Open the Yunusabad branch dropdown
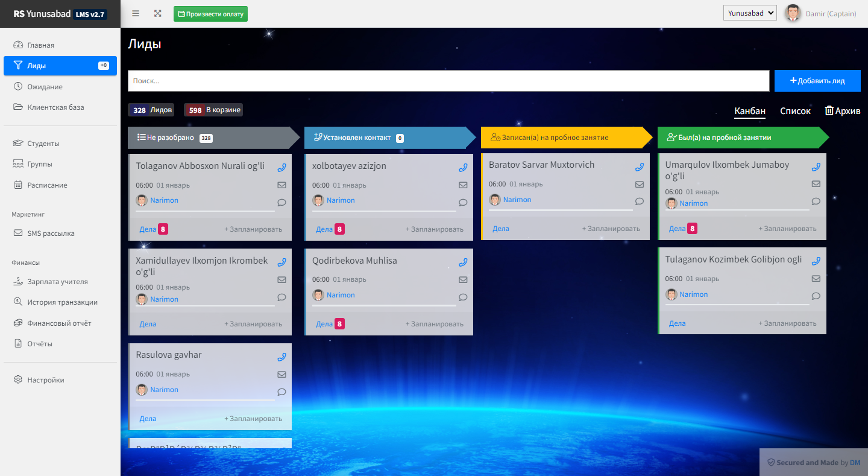Screen dimensions: 868x476 [750, 13]
